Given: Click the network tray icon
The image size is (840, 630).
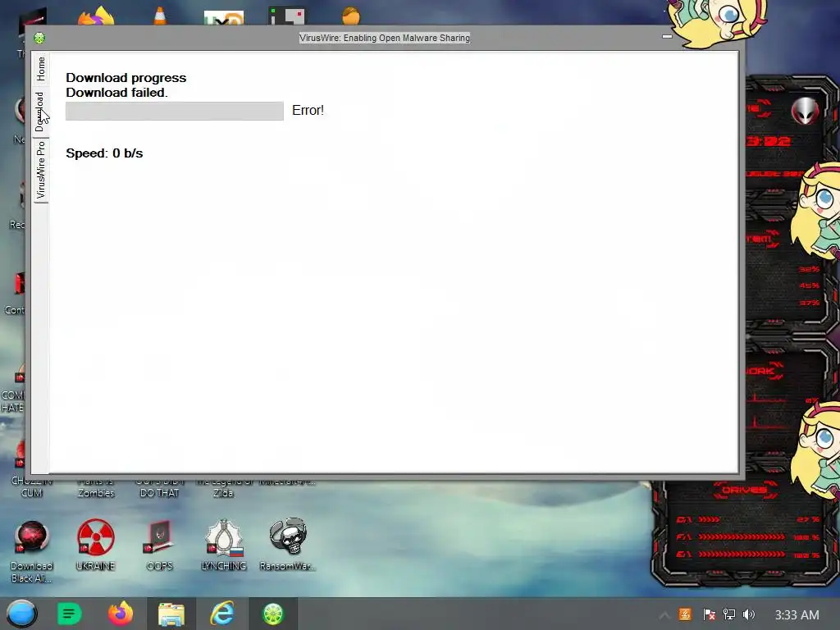Looking at the screenshot, I should (x=729, y=614).
